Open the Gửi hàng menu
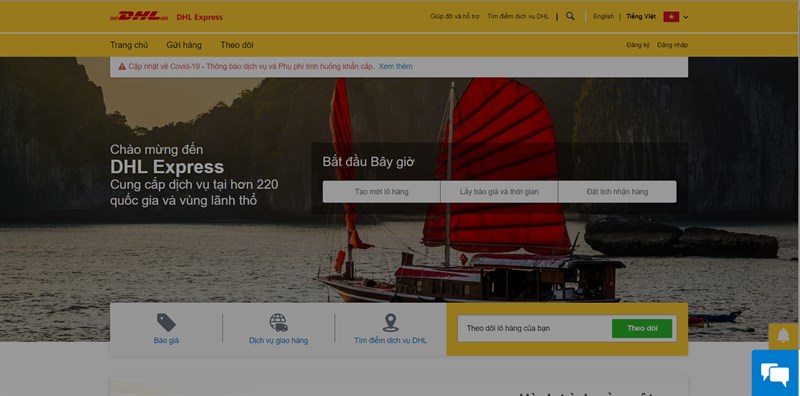The width and height of the screenshot is (800, 396). 184,45
